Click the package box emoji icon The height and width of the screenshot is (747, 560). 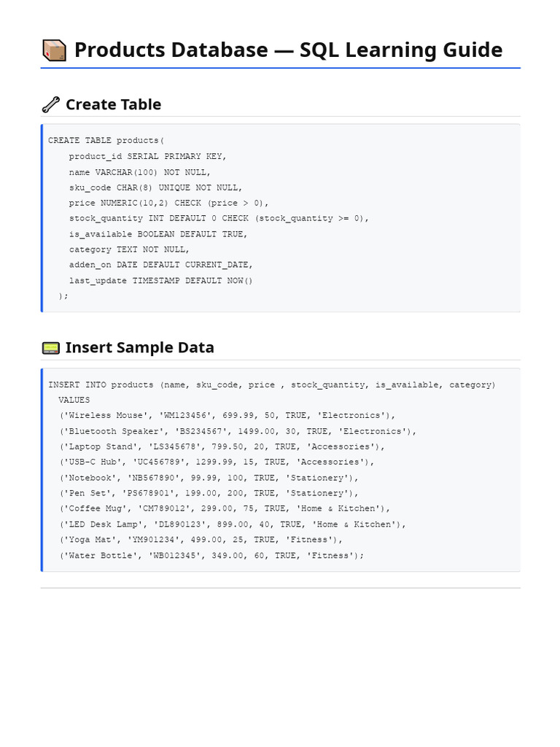point(54,50)
